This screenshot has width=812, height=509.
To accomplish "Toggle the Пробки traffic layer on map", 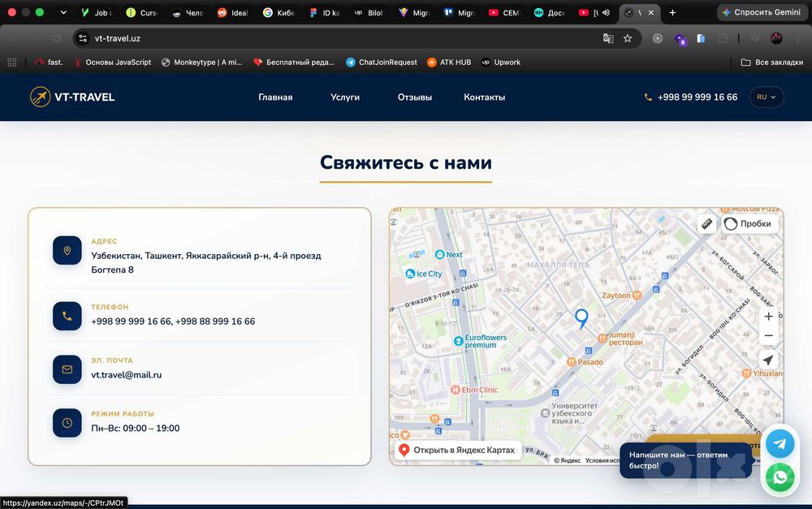I will point(750,224).
